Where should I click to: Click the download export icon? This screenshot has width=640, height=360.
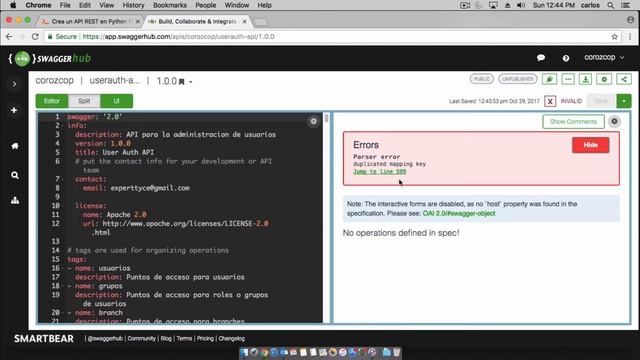pyautogui.click(x=586, y=79)
